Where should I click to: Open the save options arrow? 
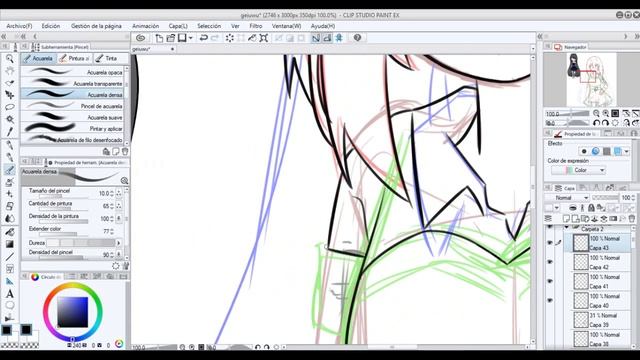[x=191, y=38]
